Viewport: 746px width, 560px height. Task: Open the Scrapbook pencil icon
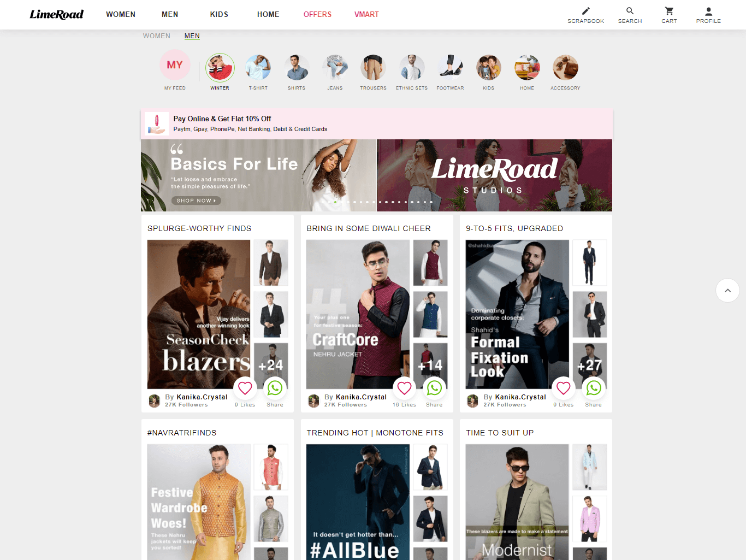pyautogui.click(x=585, y=11)
